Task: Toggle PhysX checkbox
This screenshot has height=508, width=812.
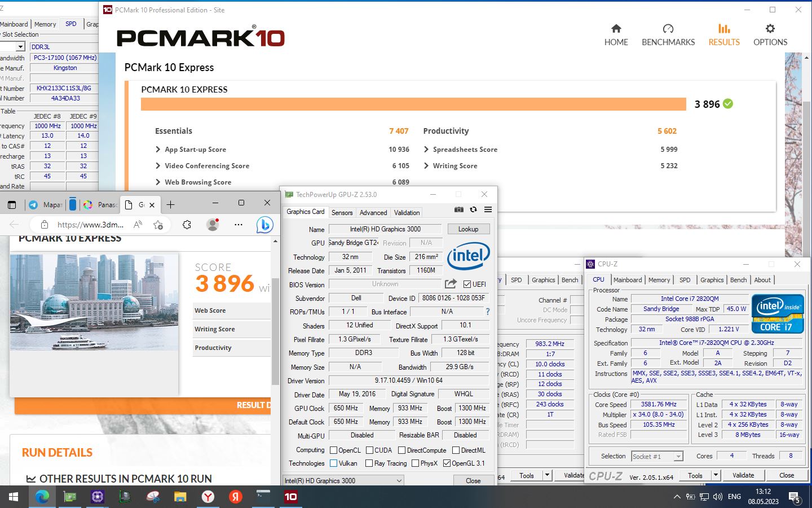Action: [415, 463]
